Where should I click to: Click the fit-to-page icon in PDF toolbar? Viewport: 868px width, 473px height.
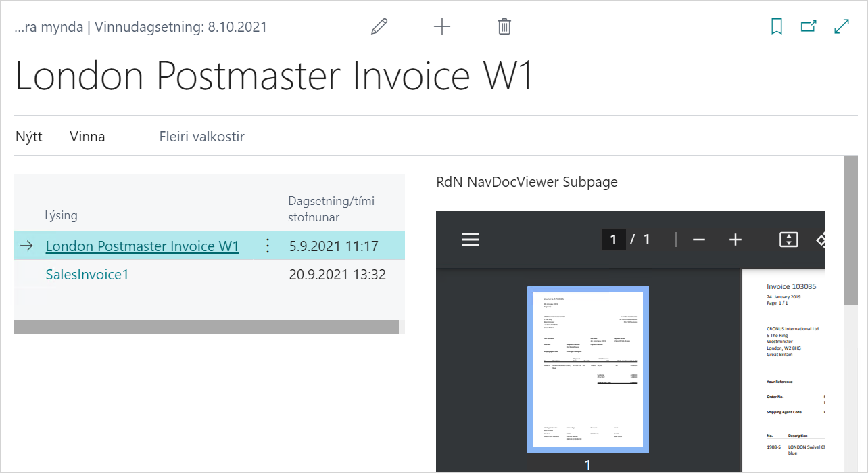point(789,240)
